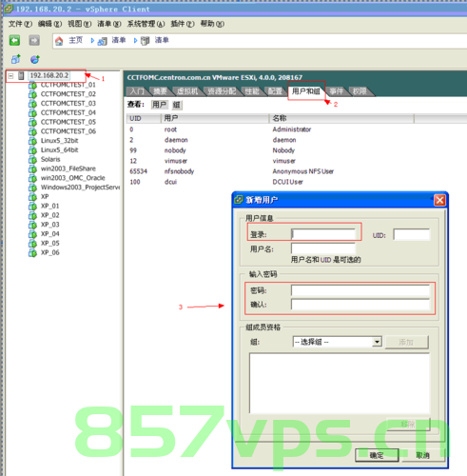Switch to the 权限 tab

click(360, 91)
